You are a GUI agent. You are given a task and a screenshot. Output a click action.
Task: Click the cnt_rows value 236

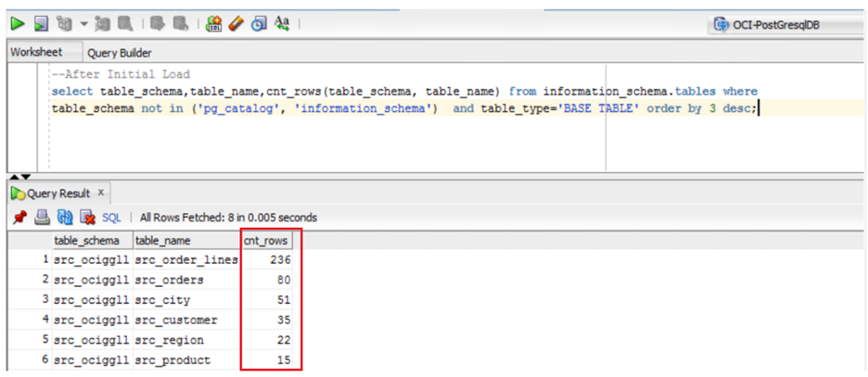tap(280, 259)
